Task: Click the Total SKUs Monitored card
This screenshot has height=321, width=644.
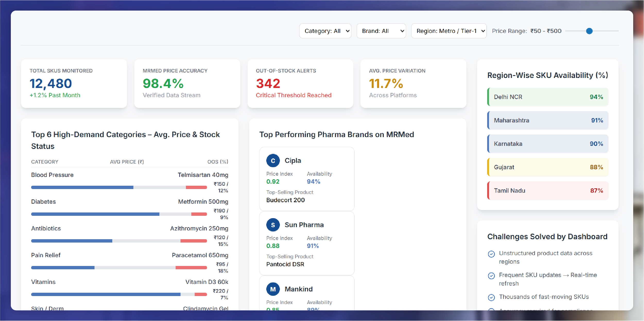Action: (74, 84)
